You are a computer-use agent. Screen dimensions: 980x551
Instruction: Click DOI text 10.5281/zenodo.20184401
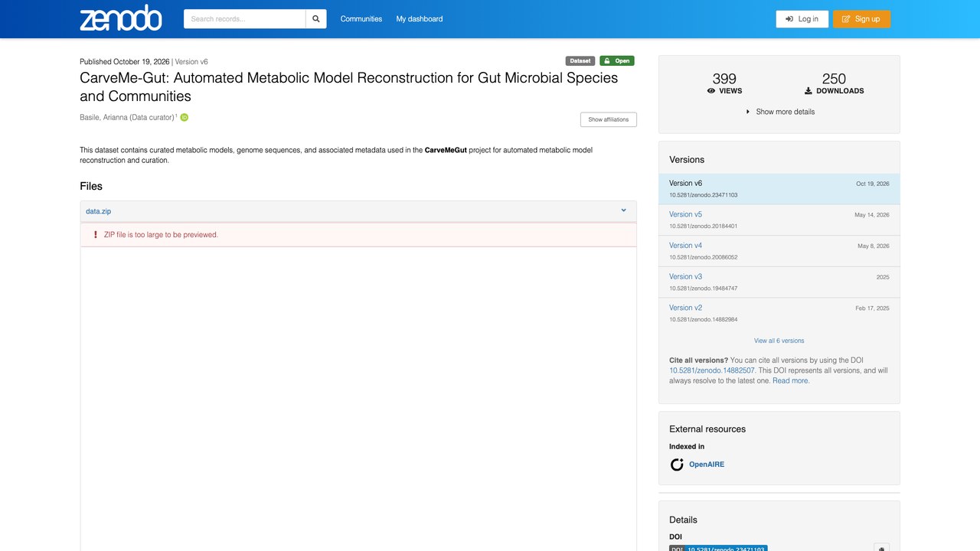click(704, 227)
